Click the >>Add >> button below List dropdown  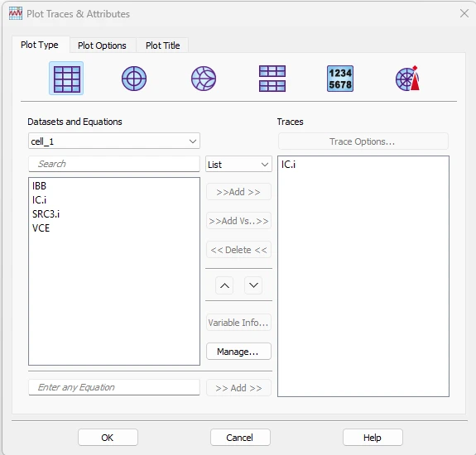pyautogui.click(x=238, y=192)
